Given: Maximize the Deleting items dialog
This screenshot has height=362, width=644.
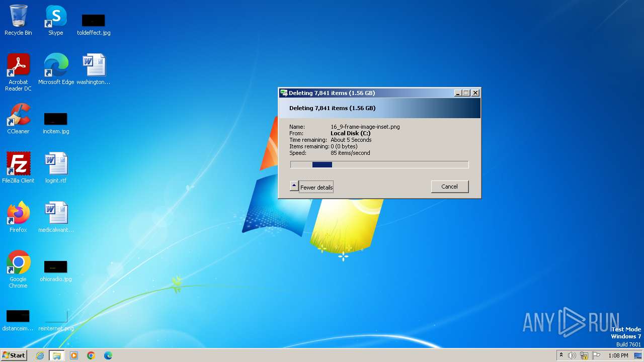Looking at the screenshot, I should tap(466, 93).
